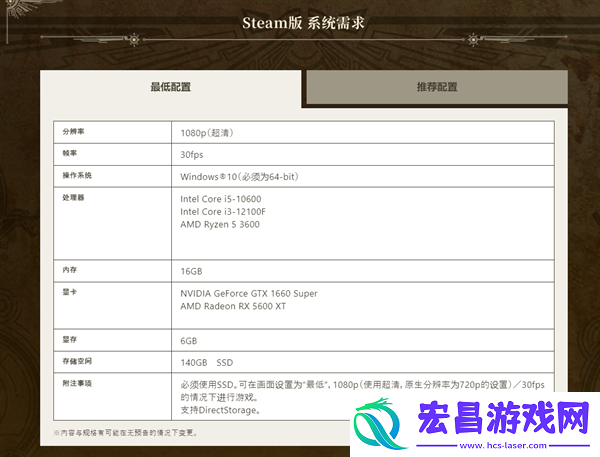This screenshot has height=457, width=600.
Task: Select the 帧率 row label
Action: 70,153
